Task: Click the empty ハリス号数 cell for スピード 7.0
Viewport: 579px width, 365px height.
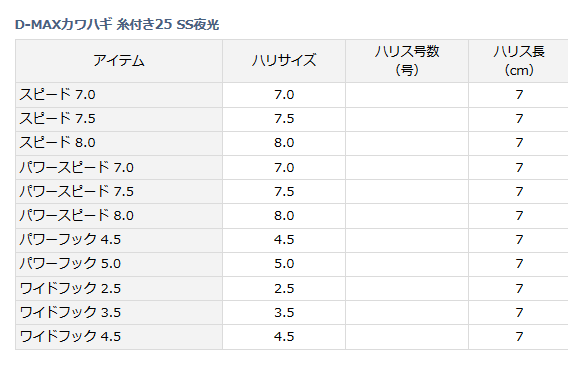Action: coord(407,95)
